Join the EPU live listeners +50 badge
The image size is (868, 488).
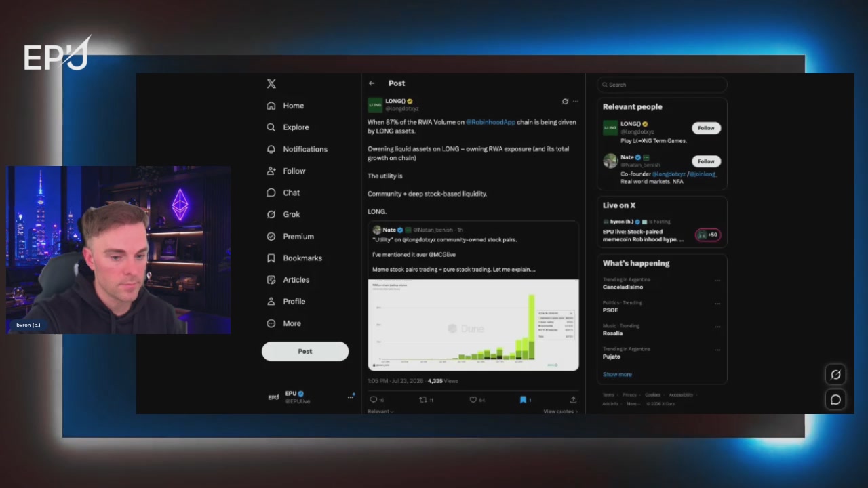click(708, 235)
